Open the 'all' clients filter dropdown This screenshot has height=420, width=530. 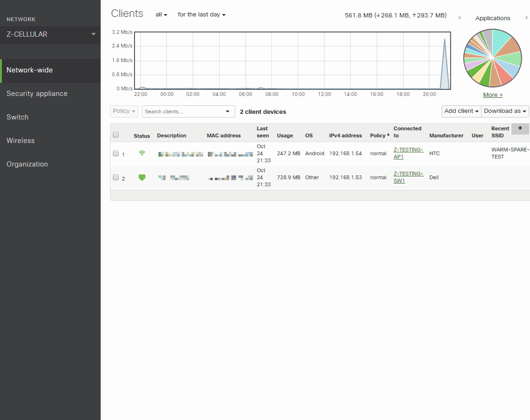[161, 15]
